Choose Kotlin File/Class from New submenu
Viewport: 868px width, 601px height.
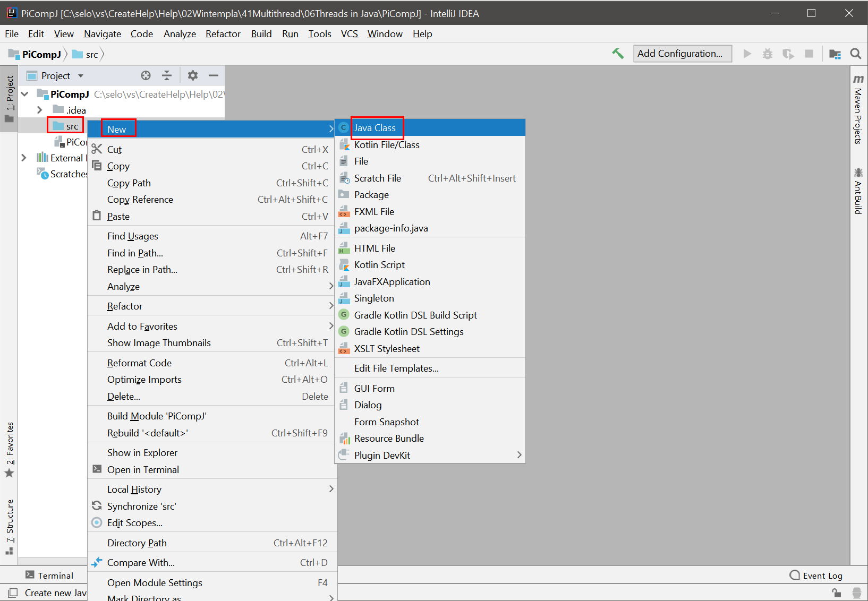point(430,145)
